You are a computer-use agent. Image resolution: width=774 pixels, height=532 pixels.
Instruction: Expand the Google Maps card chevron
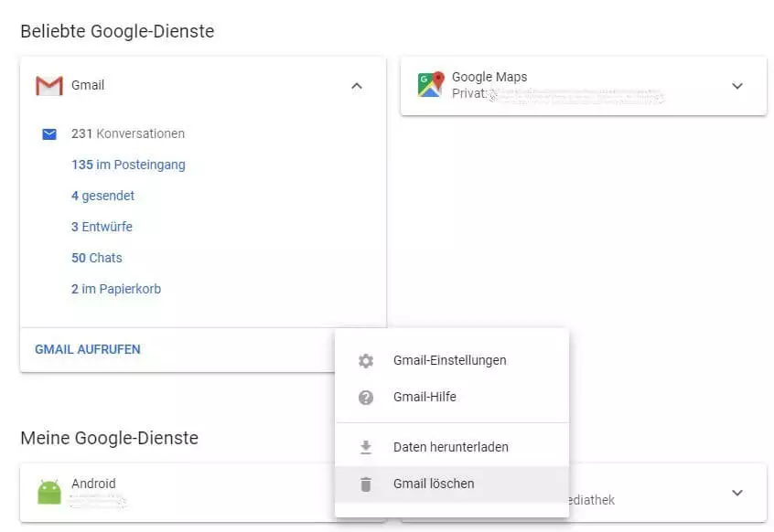pyautogui.click(x=737, y=86)
